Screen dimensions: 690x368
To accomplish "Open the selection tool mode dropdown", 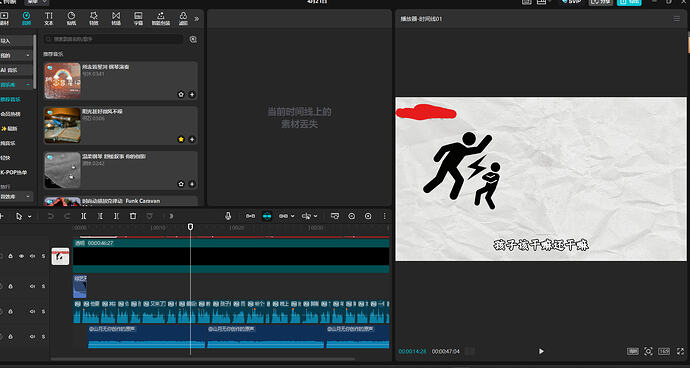I will (29, 216).
